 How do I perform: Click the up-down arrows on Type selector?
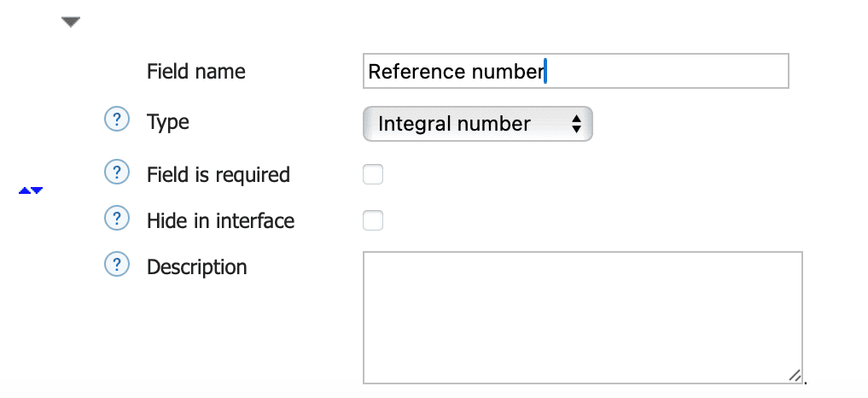(x=576, y=125)
